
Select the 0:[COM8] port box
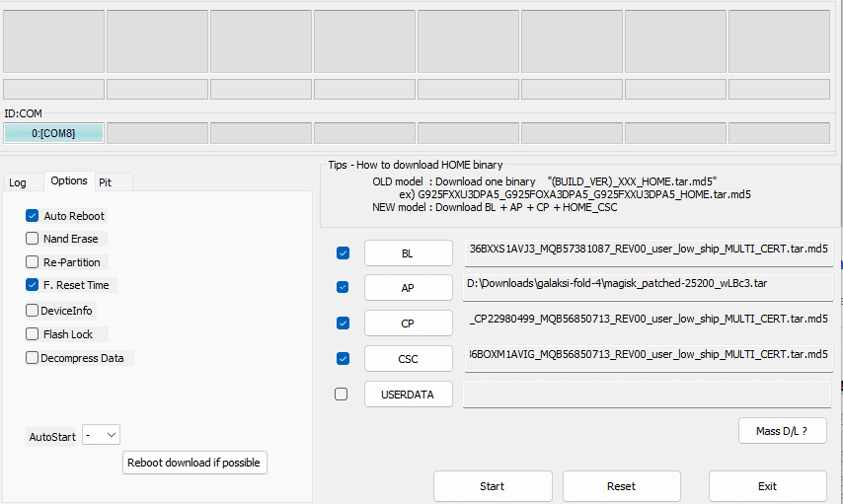(53, 133)
